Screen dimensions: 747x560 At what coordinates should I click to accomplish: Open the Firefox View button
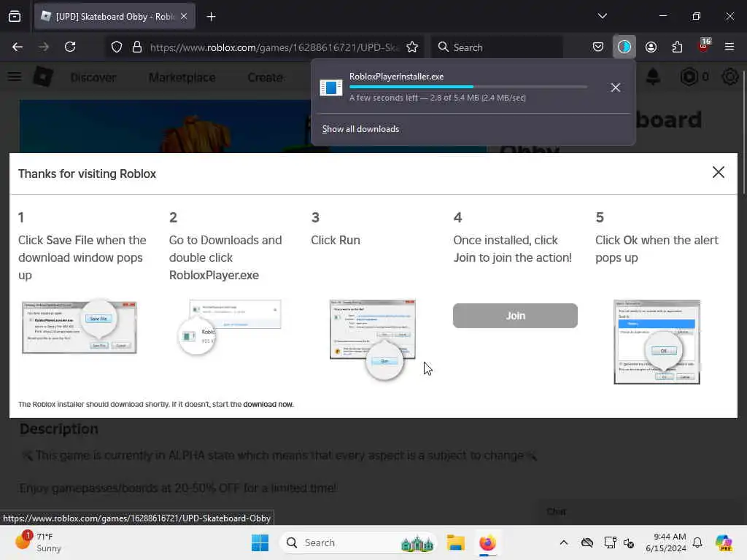point(15,16)
